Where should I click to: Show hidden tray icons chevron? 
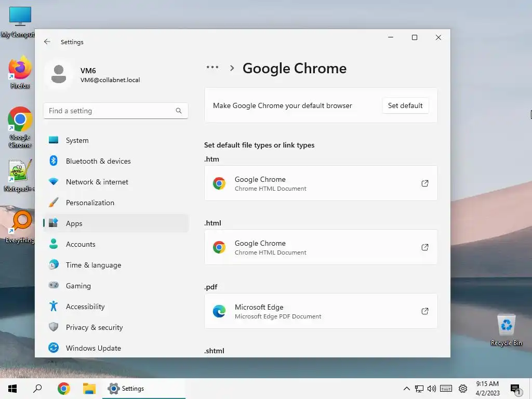click(x=406, y=389)
